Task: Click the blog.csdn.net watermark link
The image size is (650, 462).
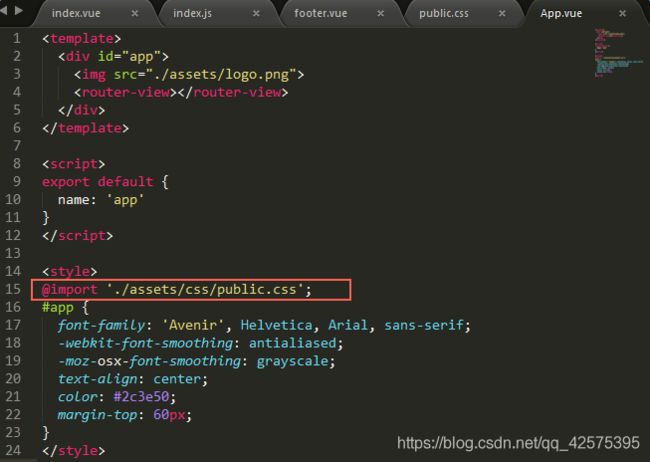Action: 517,442
